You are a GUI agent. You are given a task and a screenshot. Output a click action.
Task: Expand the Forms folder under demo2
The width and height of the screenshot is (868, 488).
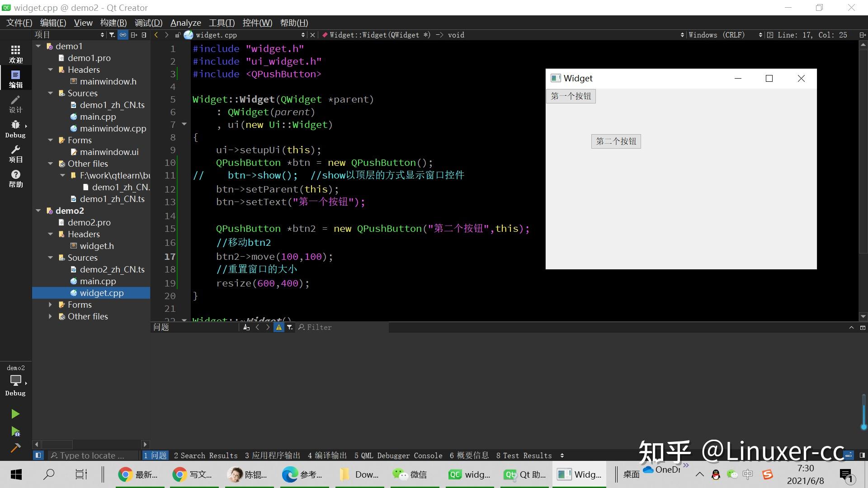coord(50,305)
